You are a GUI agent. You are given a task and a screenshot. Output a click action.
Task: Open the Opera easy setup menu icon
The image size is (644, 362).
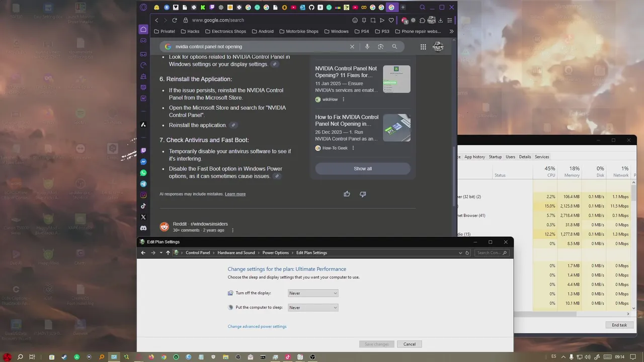coord(449,20)
